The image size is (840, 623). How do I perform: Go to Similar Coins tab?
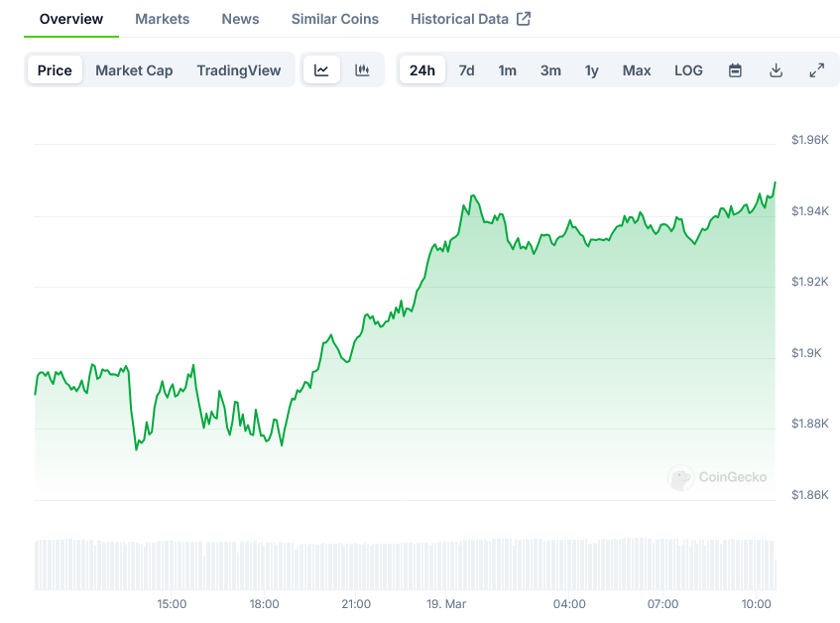[x=334, y=19]
